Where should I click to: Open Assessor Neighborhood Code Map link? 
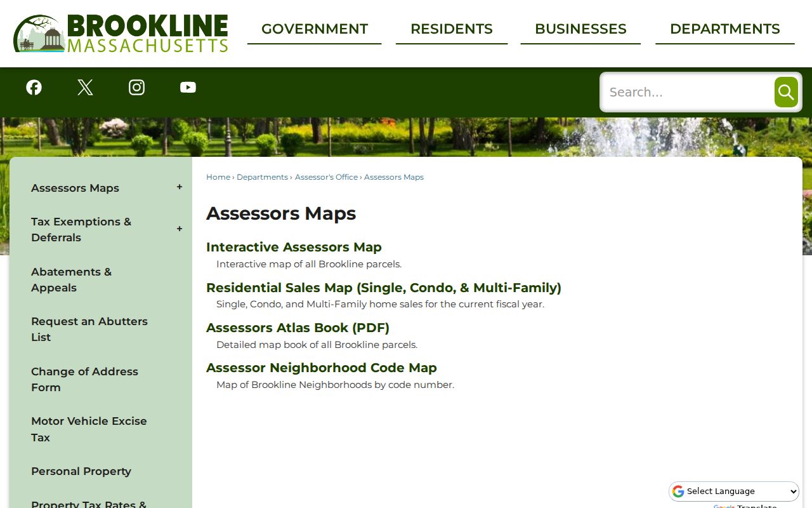(x=322, y=368)
